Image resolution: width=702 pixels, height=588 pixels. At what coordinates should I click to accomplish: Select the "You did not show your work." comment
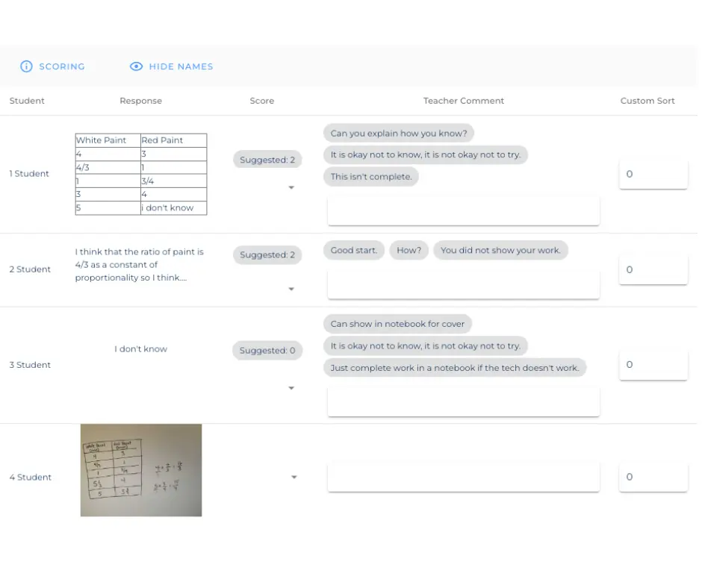point(500,250)
